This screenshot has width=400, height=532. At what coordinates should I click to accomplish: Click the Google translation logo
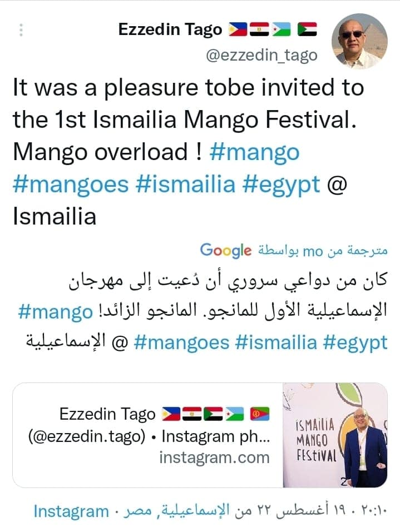click(x=225, y=251)
